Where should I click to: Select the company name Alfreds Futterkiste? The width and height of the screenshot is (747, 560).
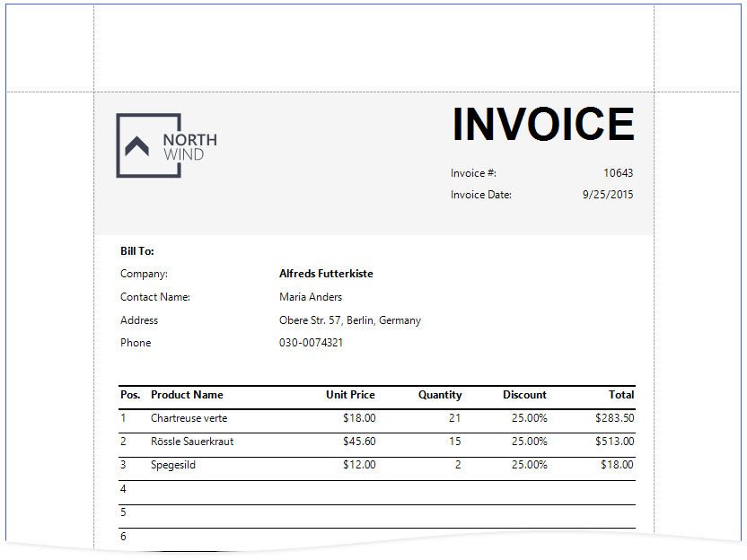(x=326, y=274)
